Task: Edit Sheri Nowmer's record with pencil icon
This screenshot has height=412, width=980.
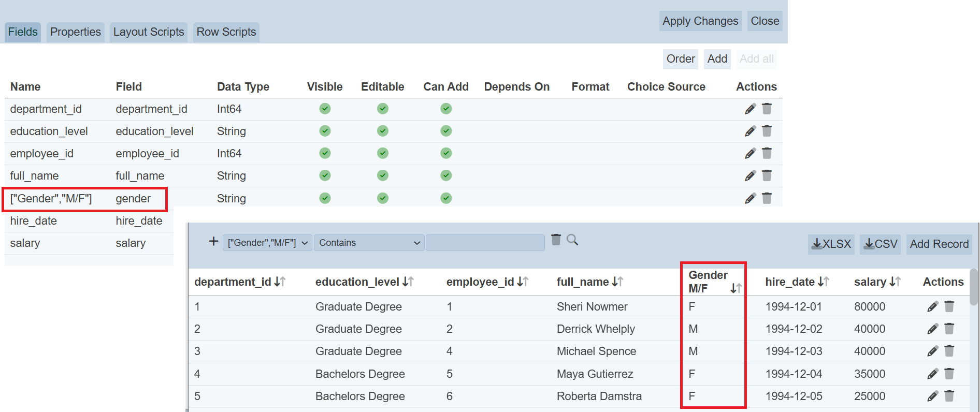Action: click(932, 307)
